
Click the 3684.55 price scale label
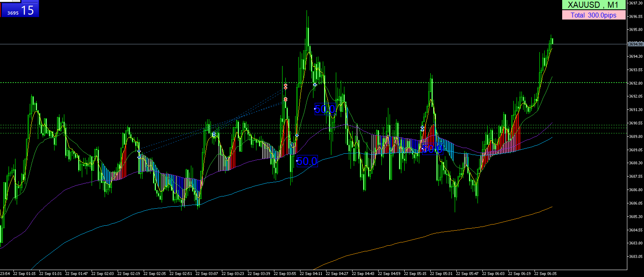click(x=636, y=230)
